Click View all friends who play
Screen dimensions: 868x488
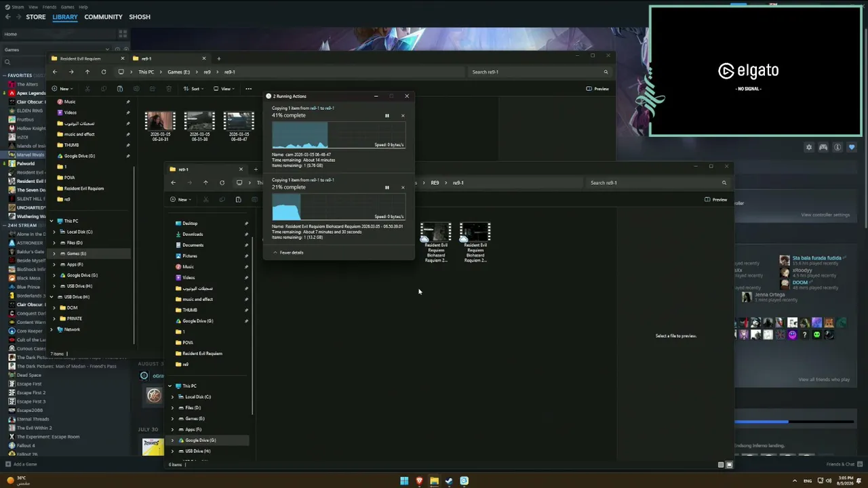824,380
